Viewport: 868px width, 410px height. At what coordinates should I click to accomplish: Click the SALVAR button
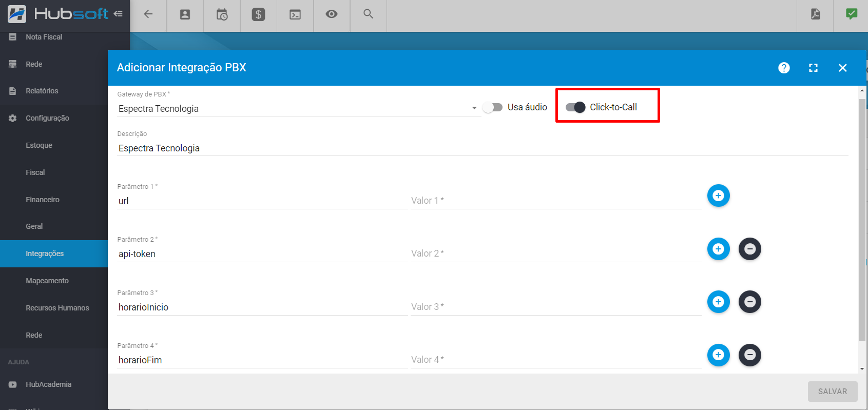[833, 392]
